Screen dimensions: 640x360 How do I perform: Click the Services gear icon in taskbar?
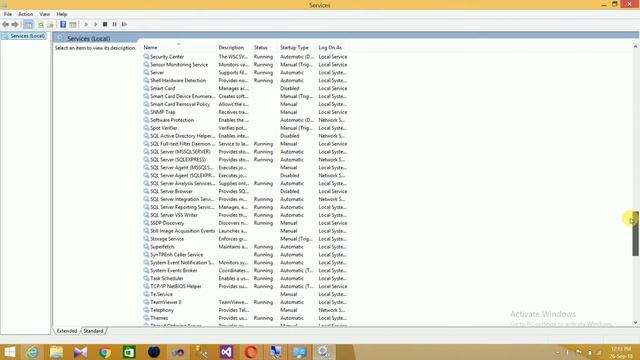click(x=324, y=352)
